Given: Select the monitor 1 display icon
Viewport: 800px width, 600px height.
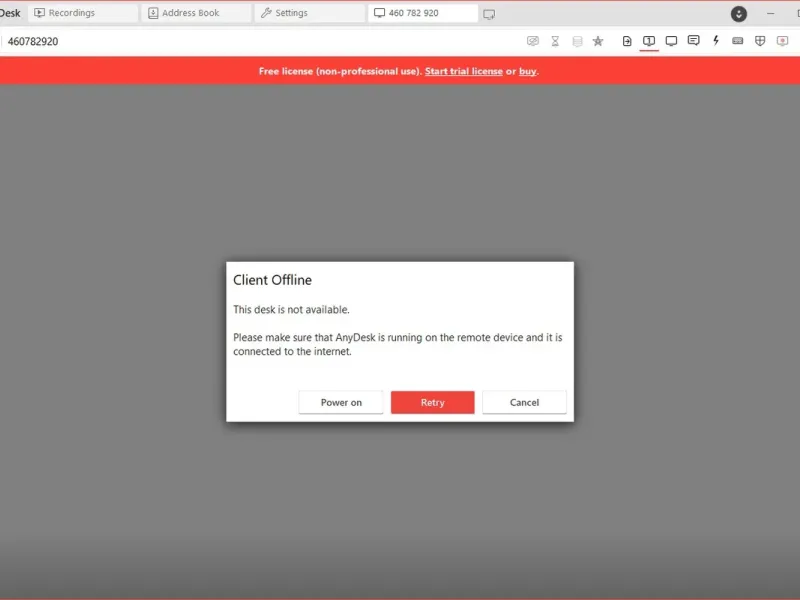Looking at the screenshot, I should tap(649, 41).
